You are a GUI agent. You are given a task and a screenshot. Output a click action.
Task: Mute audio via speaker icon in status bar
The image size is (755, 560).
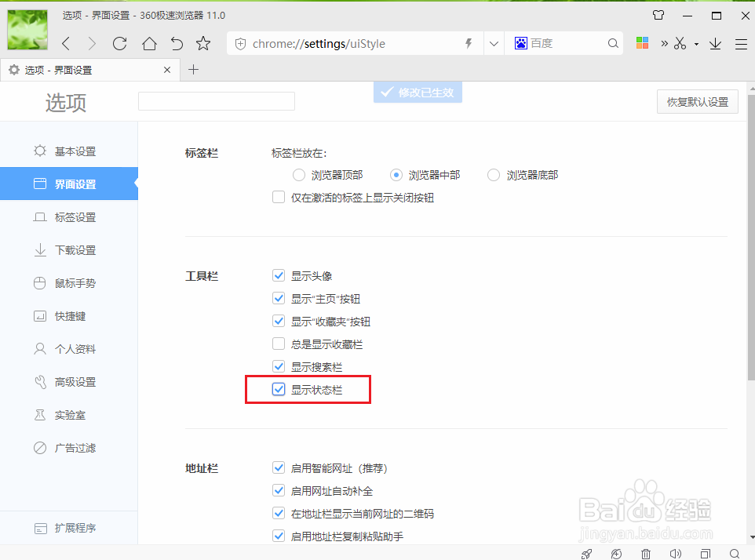pos(676,553)
